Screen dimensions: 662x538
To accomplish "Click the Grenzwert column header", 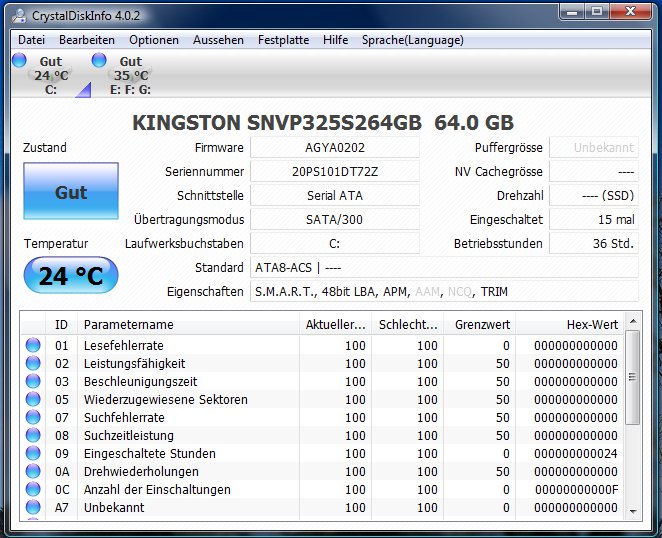I will point(480,324).
